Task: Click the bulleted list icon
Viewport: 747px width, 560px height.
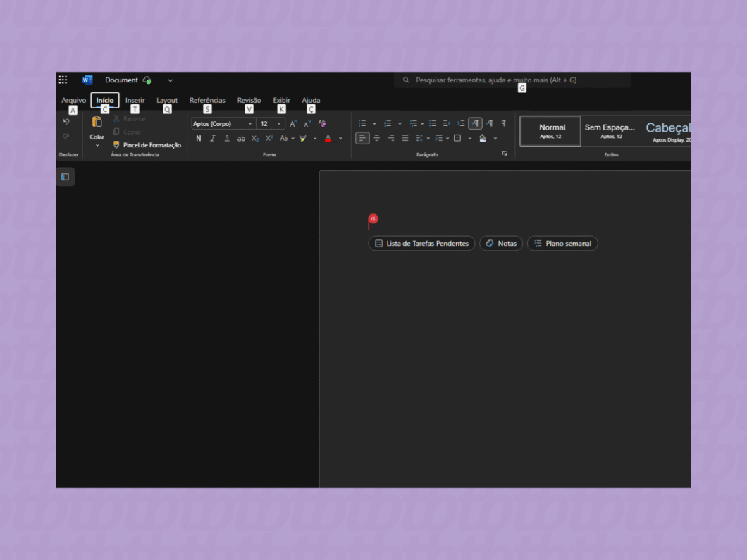Action: (362, 124)
